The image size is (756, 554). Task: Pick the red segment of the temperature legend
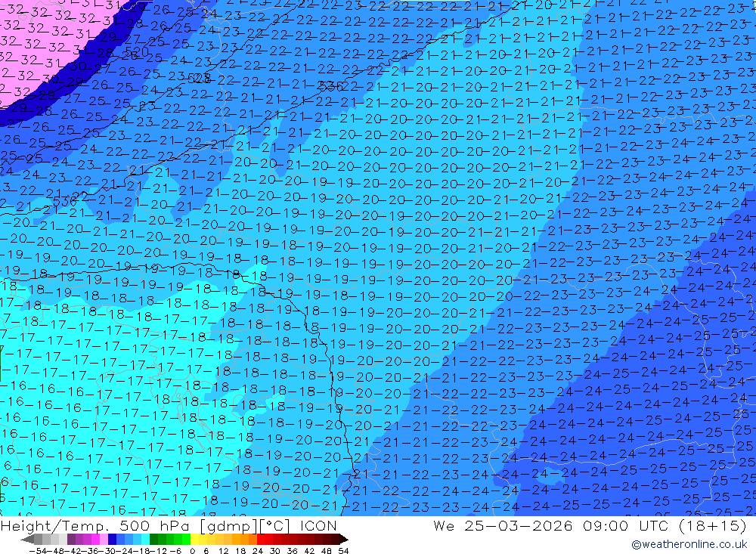coord(268,539)
